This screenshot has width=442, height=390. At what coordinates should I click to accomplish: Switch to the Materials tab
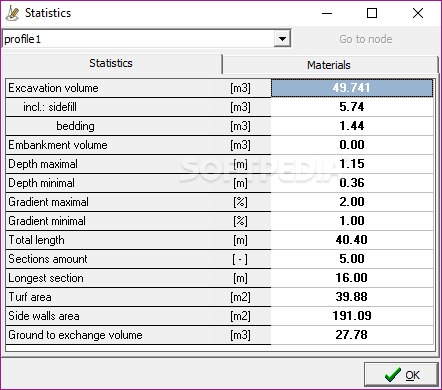pos(329,65)
